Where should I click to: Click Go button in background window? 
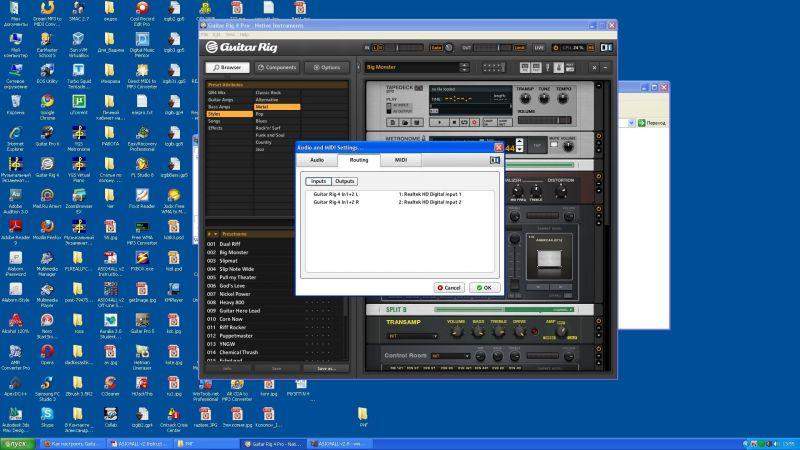(x=652, y=123)
